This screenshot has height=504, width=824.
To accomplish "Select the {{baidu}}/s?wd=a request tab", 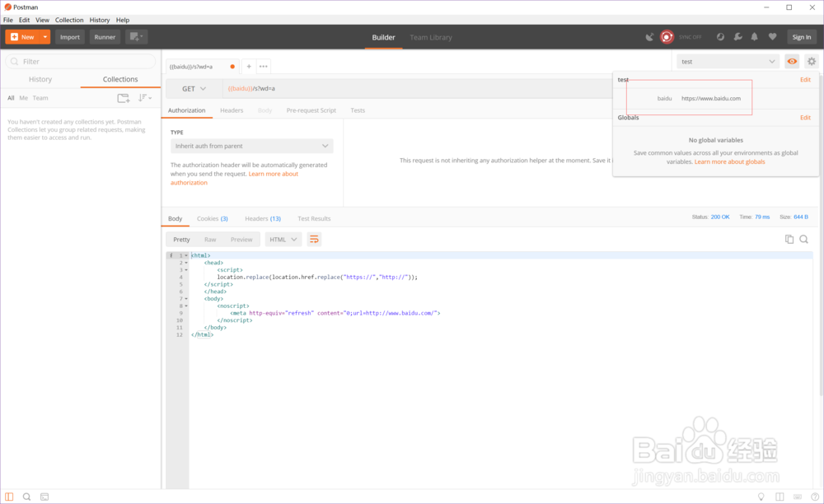I will (x=202, y=67).
